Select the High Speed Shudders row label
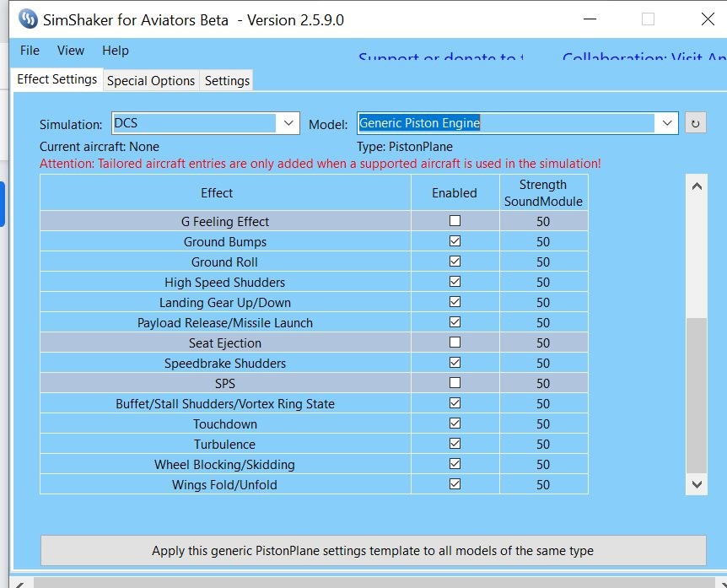Viewport: 727px width, 588px height. 225,283
